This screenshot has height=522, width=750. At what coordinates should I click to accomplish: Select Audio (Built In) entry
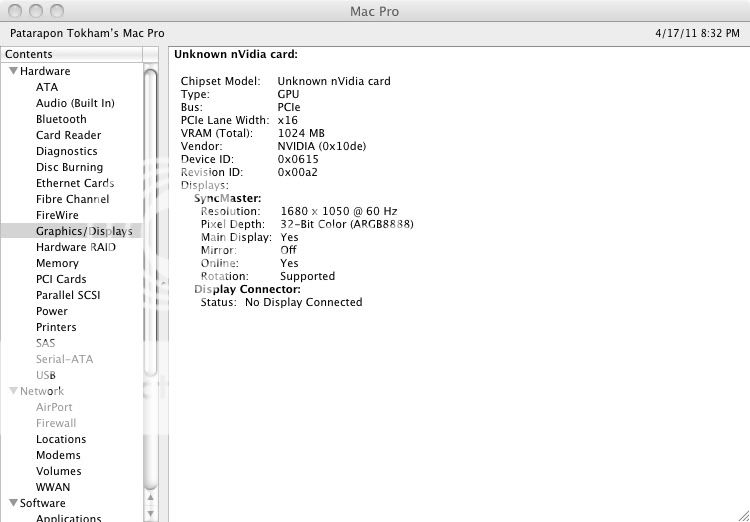click(x=75, y=103)
